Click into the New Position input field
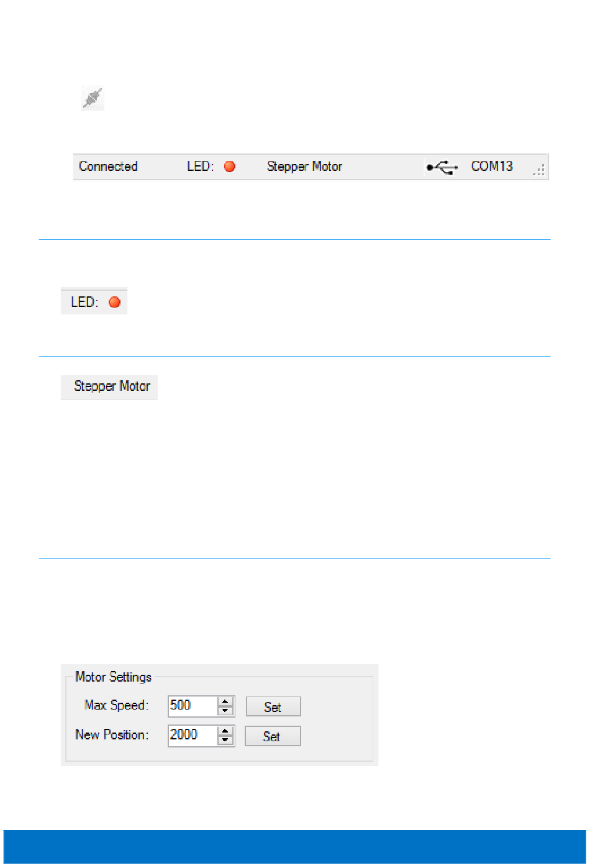 pyautogui.click(x=193, y=735)
